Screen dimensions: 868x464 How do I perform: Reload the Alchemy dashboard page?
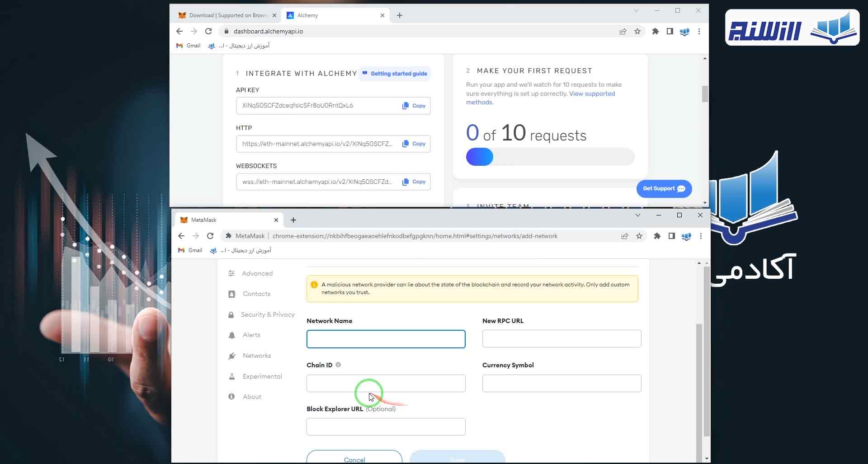[208, 31]
